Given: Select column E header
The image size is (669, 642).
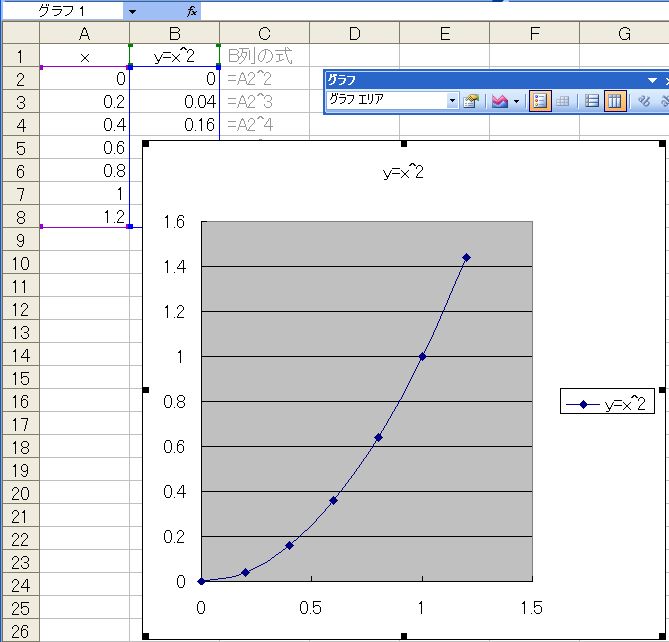Looking at the screenshot, I should (x=444, y=35).
